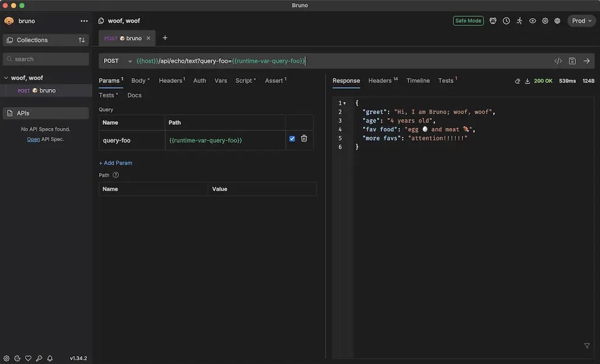Image resolution: width=600 pixels, height=364 pixels.
Task: Click the help icon beside Path
Action: [115, 175]
